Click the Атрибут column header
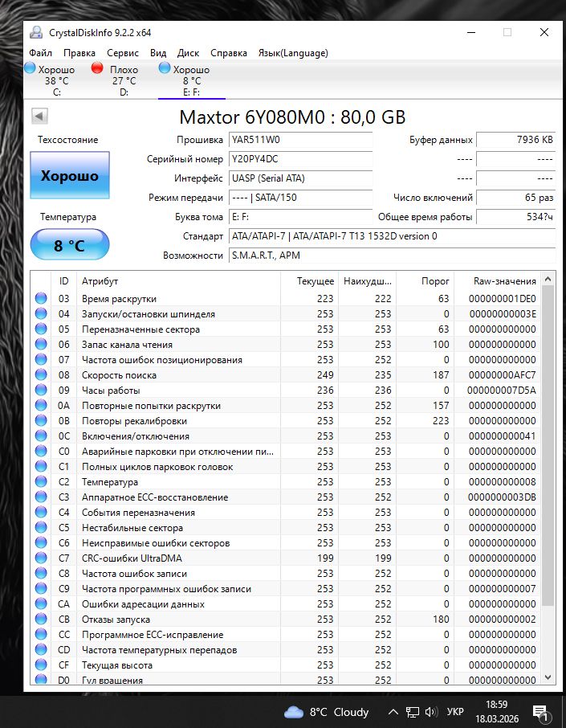This screenshot has height=728, width=566. click(178, 281)
